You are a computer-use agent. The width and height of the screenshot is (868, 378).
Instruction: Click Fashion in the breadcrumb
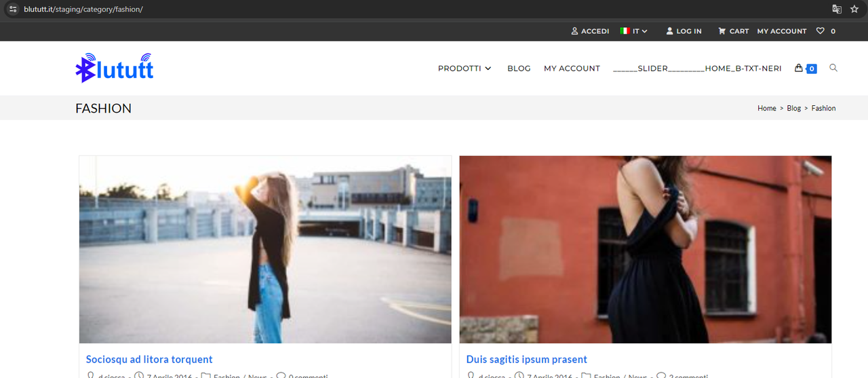pos(823,109)
